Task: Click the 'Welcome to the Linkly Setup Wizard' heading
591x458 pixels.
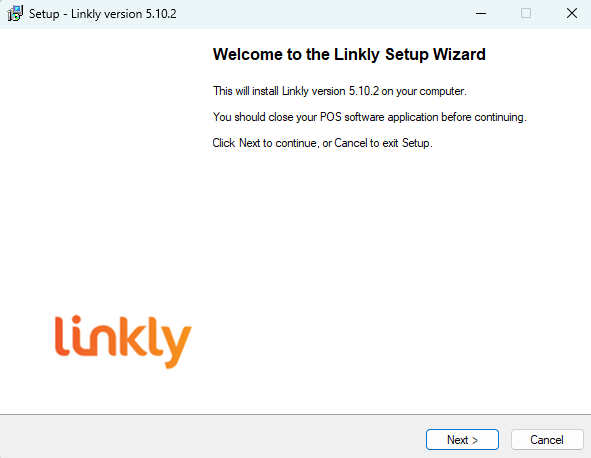Action: point(349,54)
